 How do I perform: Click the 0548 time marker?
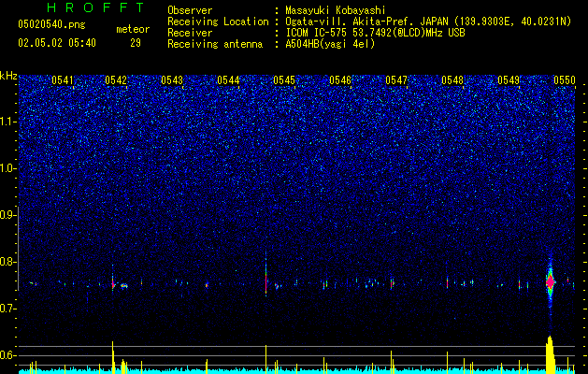452,80
